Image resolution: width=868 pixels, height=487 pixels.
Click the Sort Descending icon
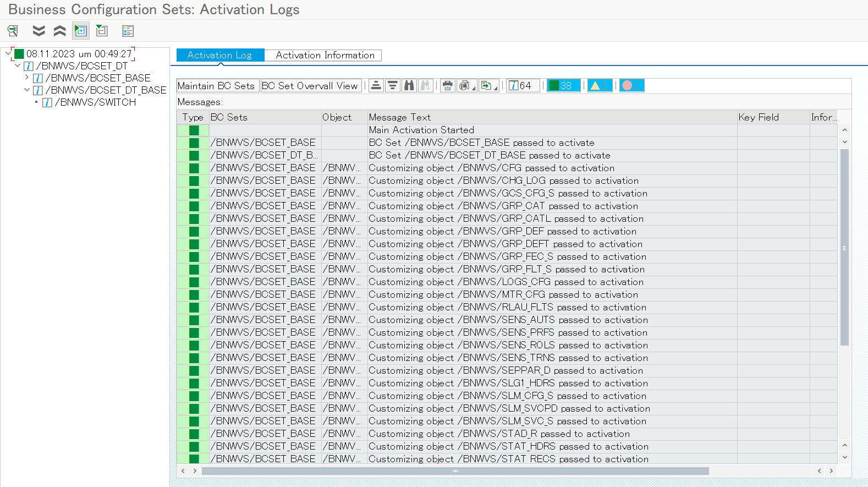[x=392, y=85]
